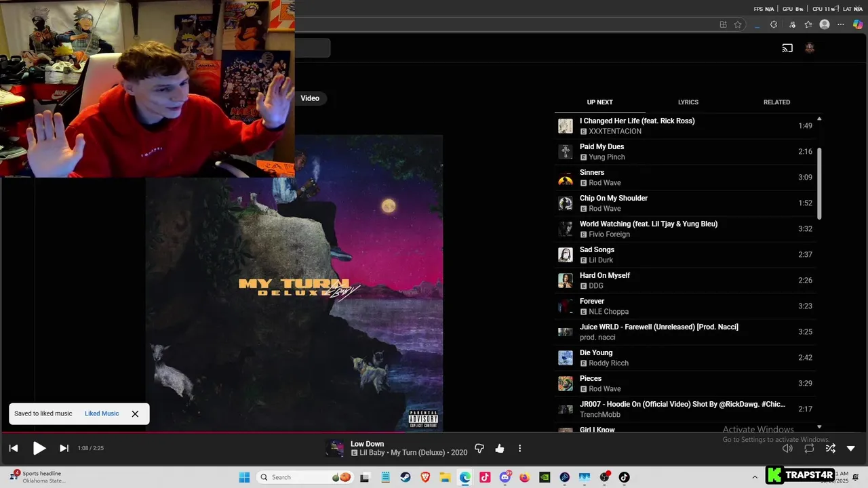Click the taskbar Search box
868x488 pixels.
tap(306, 477)
